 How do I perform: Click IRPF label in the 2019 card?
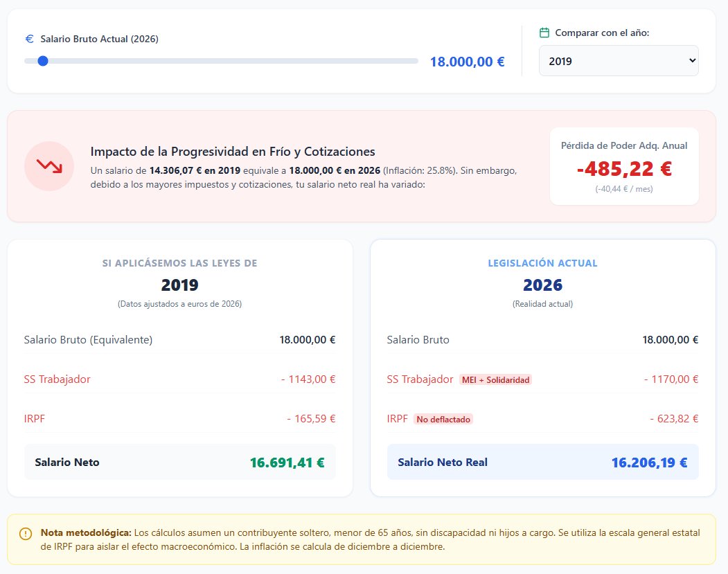coord(35,418)
